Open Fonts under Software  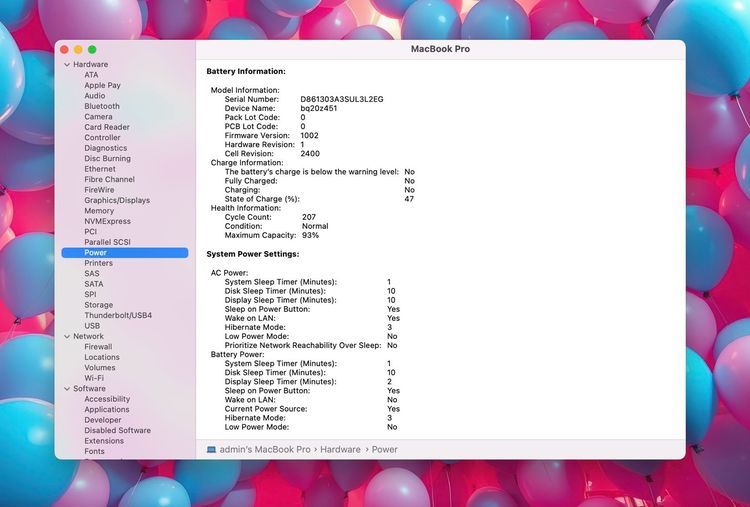(94, 452)
